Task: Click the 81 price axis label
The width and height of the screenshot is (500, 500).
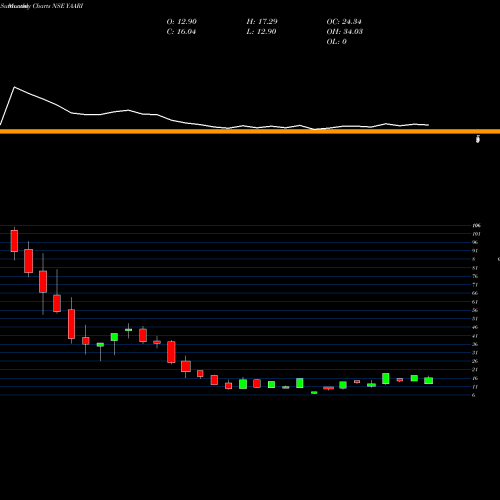Action: tap(475, 268)
